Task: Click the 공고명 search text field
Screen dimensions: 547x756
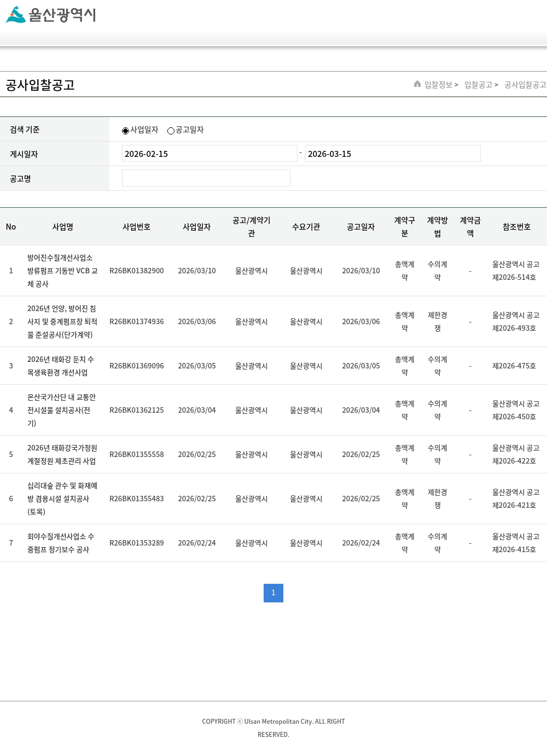Action: pos(206,178)
